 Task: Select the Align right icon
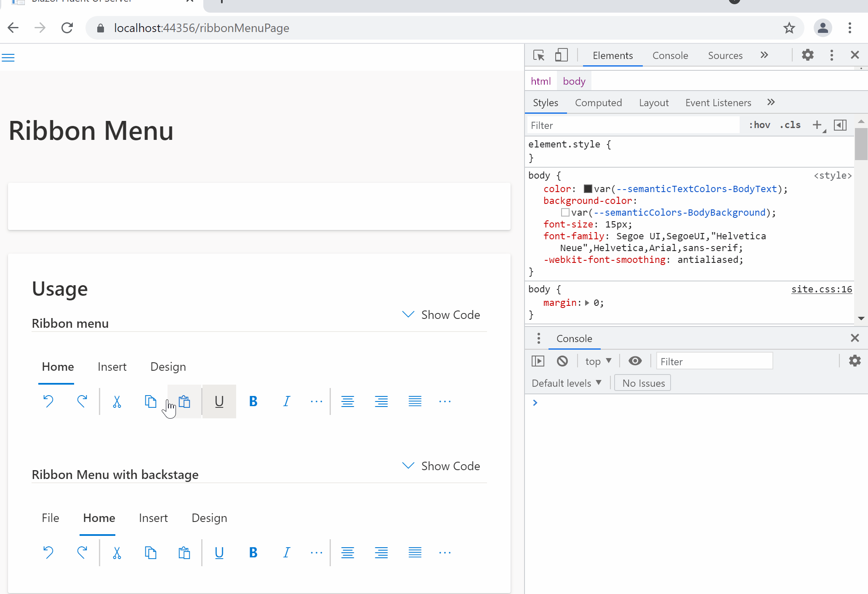click(x=381, y=401)
